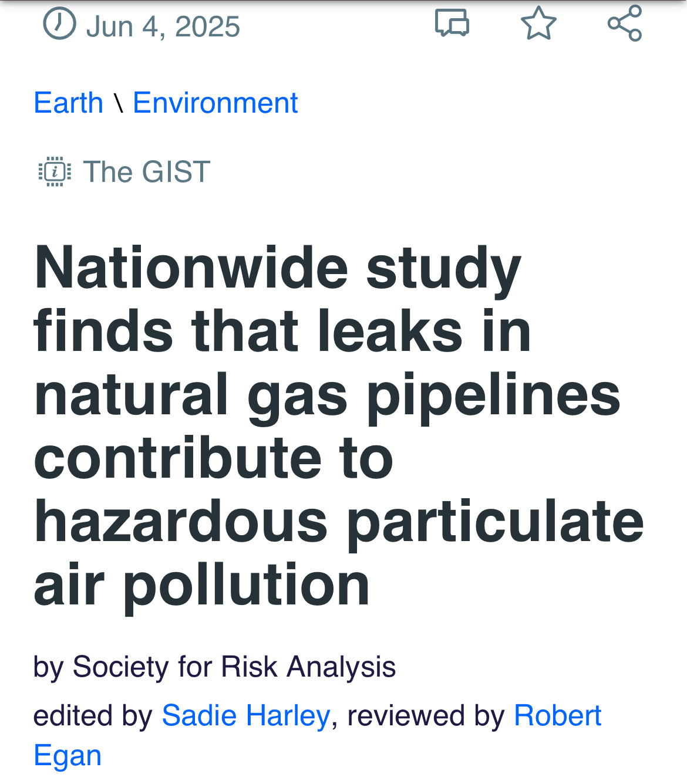The image size is (687, 784).
Task: Click the wrapped 'Egan' surname link
Action: [68, 756]
